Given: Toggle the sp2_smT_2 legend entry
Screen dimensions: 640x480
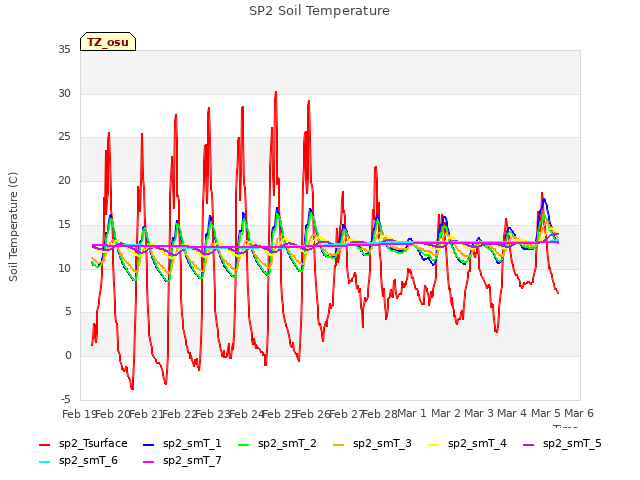Looking at the screenshot, I should pos(277,444).
